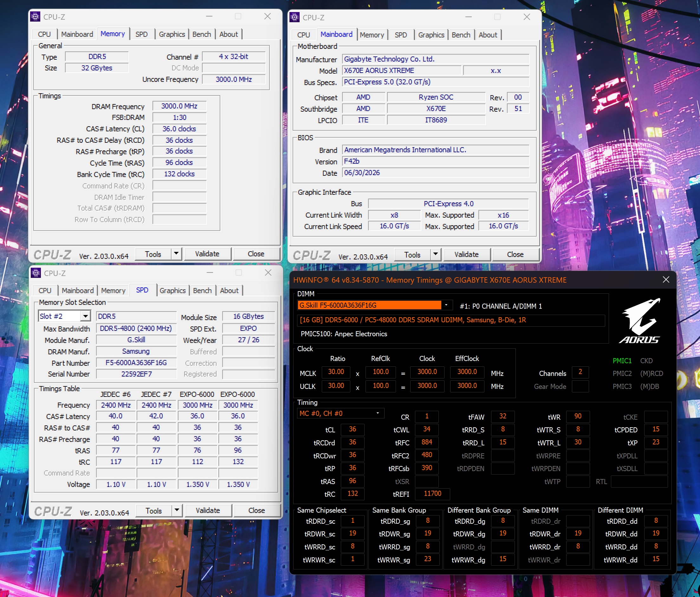This screenshot has height=597, width=700.
Task: Click Tools button in SPD CPU-Z window
Action: tap(154, 510)
